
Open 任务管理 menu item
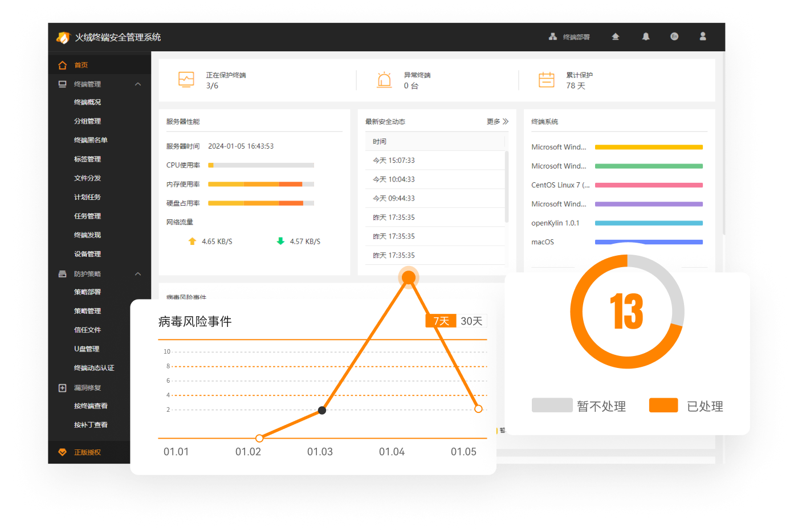tap(87, 216)
